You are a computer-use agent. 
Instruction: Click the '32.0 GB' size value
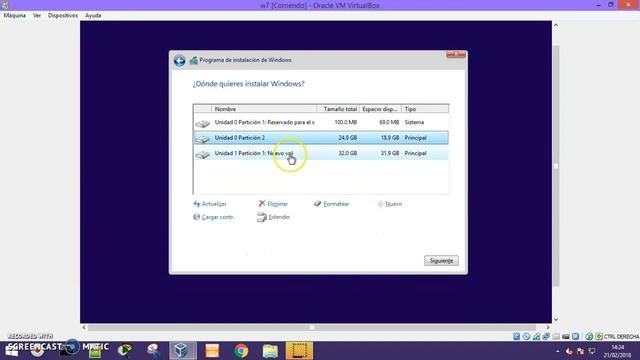pos(347,153)
